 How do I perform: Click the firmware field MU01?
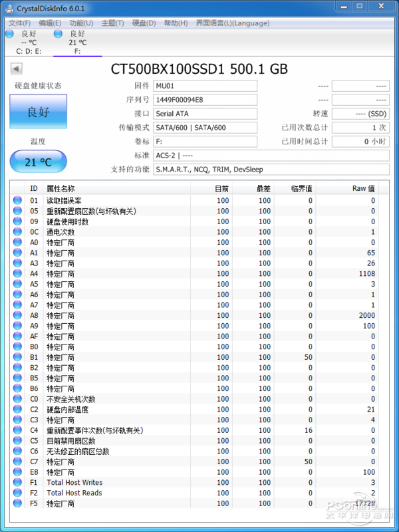tap(205, 86)
